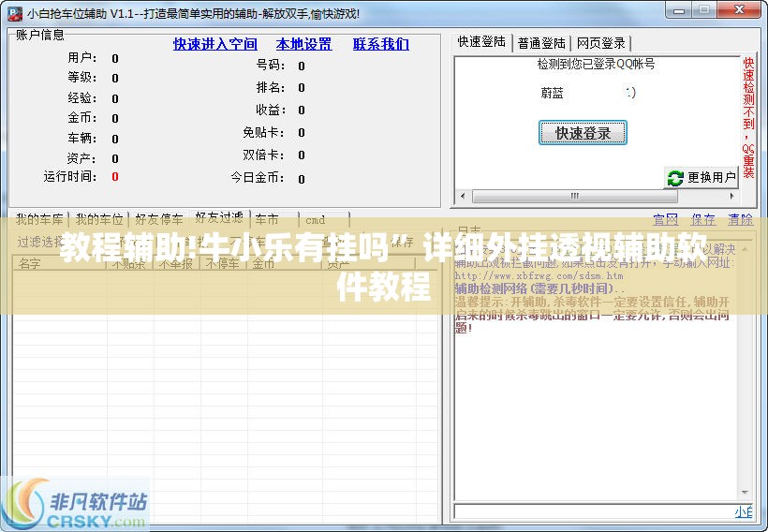
Task: Click the 双倍卡: label
Action: (264, 155)
